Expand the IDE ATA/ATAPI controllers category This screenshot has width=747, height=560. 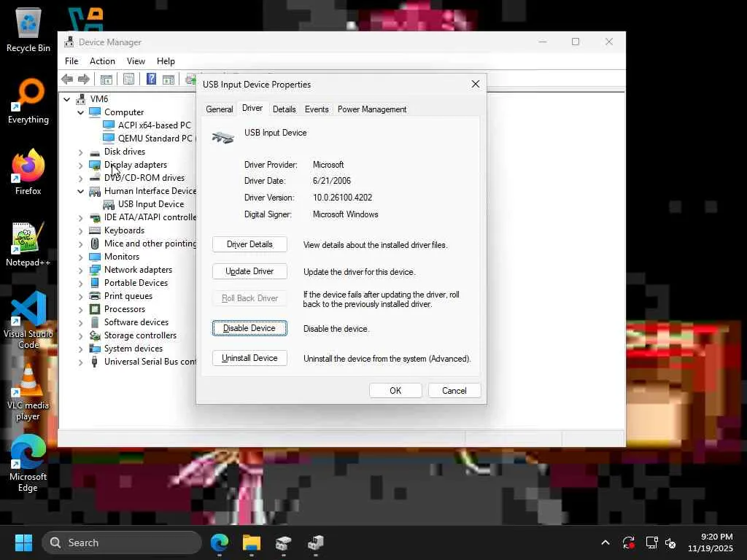(x=80, y=217)
